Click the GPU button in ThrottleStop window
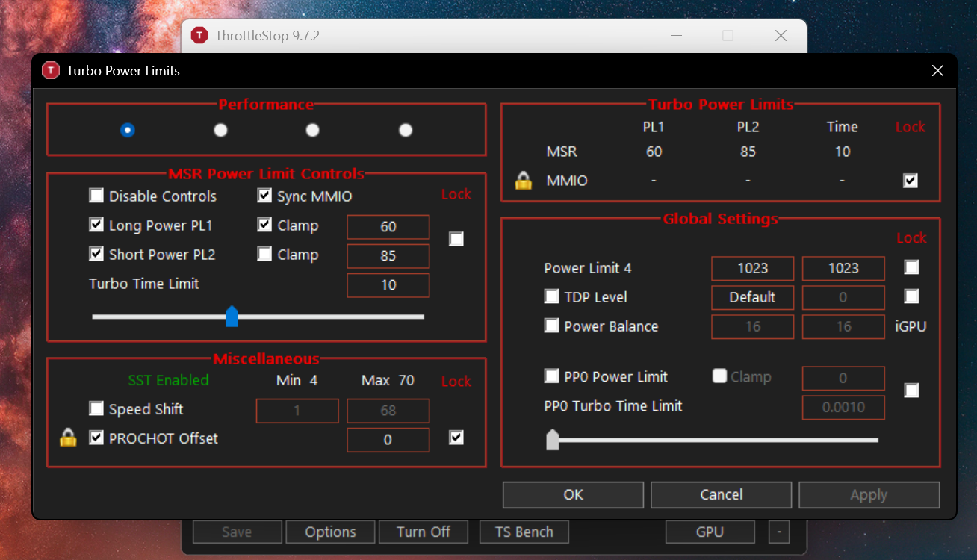 click(x=710, y=532)
